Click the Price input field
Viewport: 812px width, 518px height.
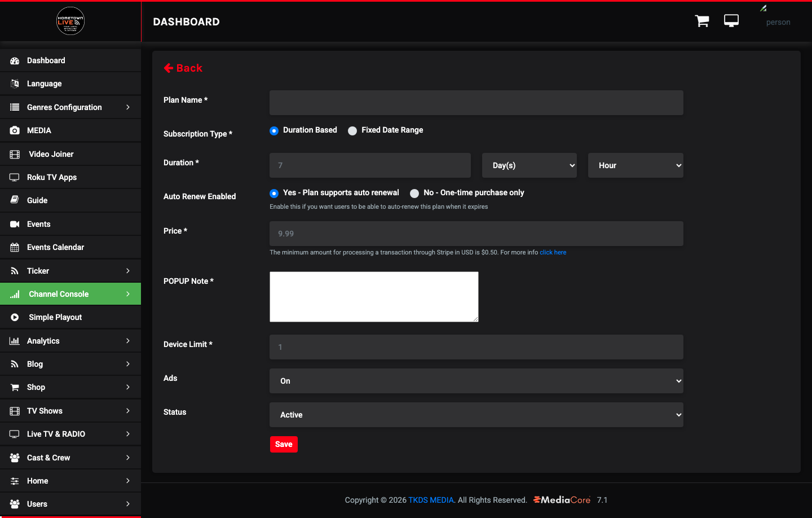[476, 234]
